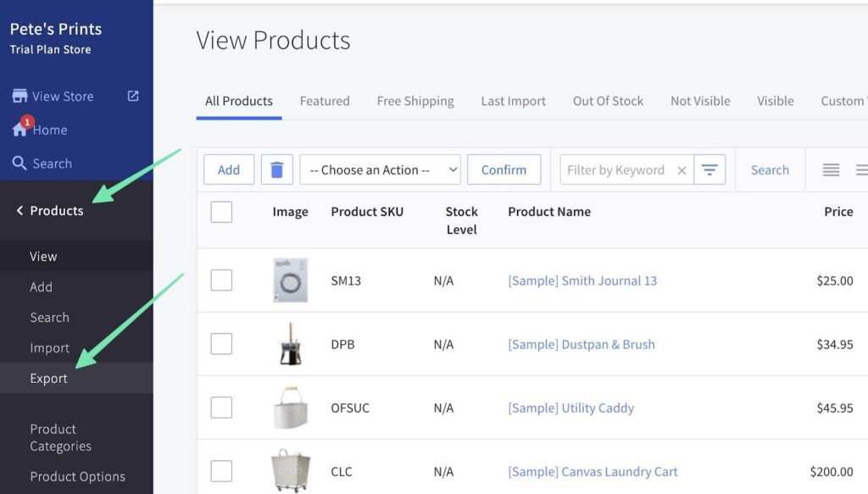Click the trash delete icon
Screen dimensions: 868x494
point(276,169)
